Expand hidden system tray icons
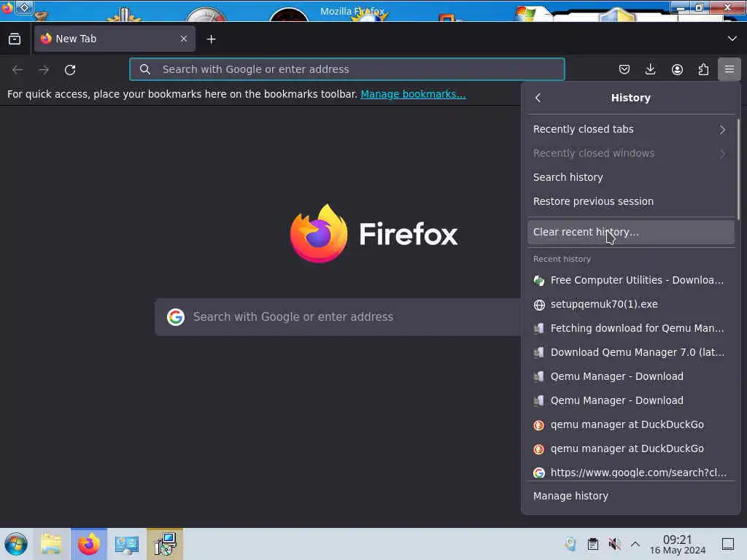Screen dimensions: 747x560 coord(635,544)
